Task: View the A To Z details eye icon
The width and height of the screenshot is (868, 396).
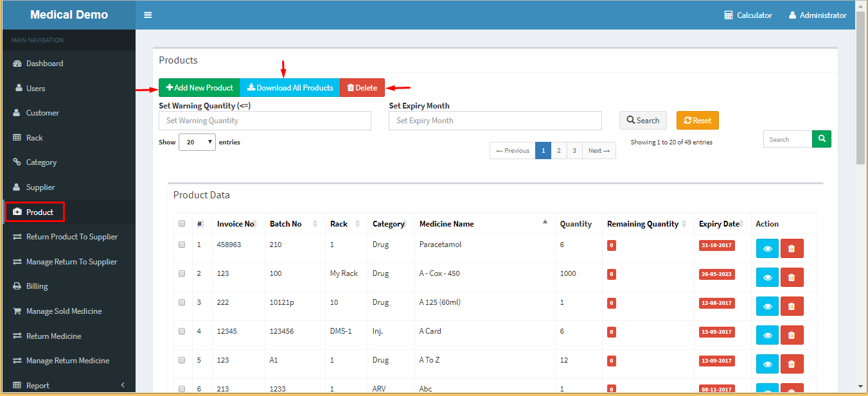Action: click(767, 364)
